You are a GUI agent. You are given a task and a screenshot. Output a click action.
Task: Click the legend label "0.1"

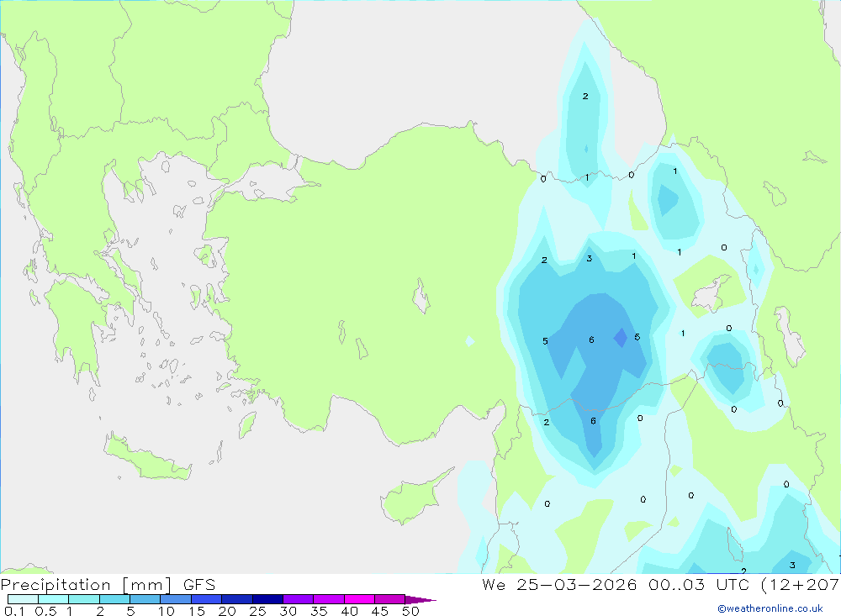coord(14,611)
